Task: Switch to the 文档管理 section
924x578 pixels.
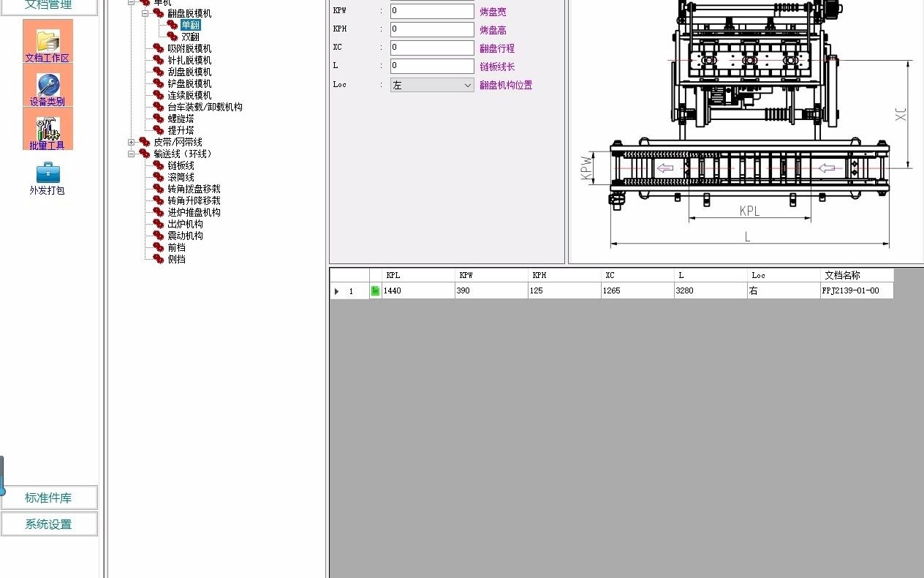Action: (47, 4)
